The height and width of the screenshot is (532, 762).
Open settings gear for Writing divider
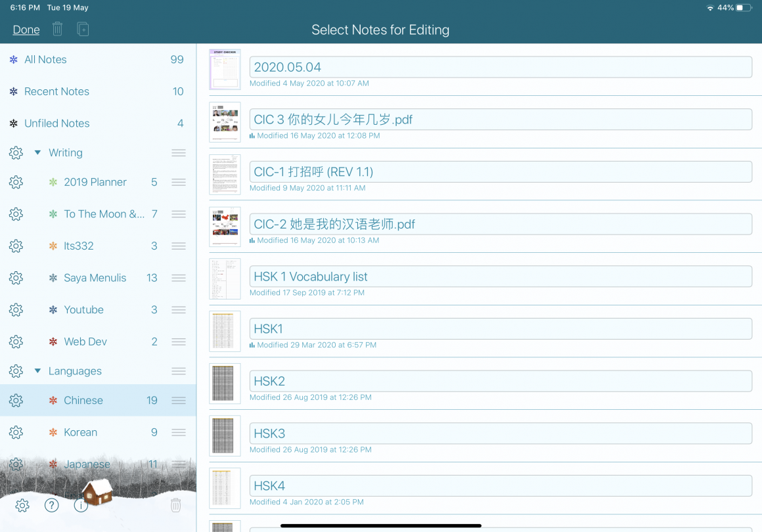pos(16,153)
